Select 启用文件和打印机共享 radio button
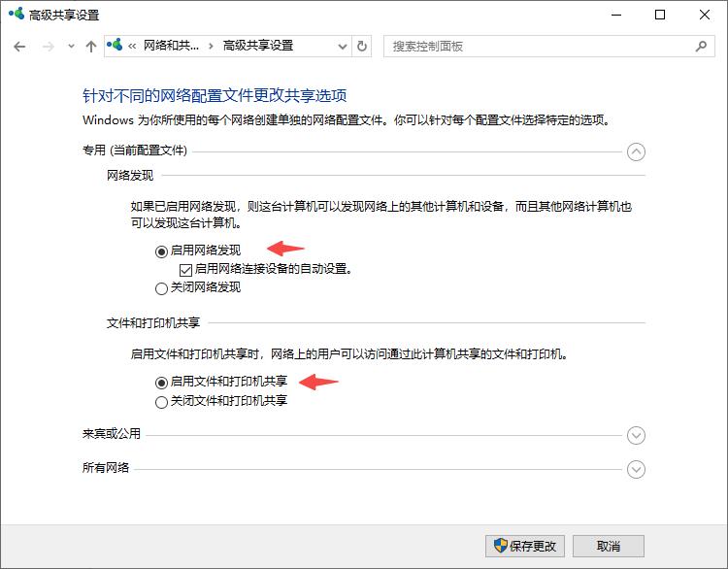The image size is (728, 569). point(161,383)
